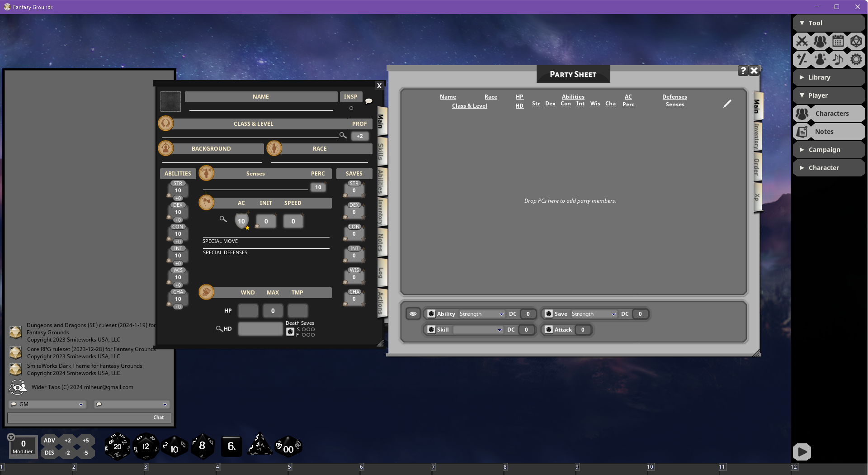Collapse the Player sidebar section

click(829, 95)
